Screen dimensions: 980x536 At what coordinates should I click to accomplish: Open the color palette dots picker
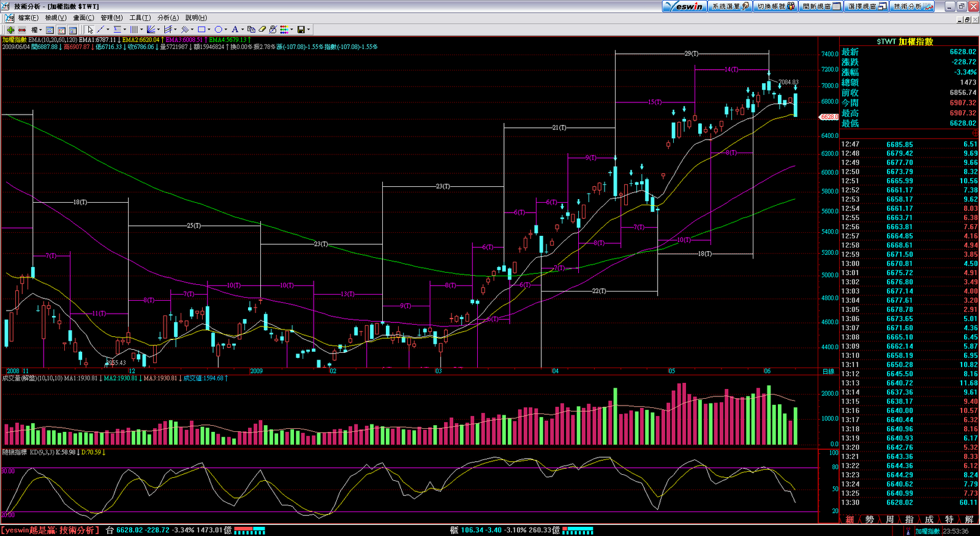tap(284, 29)
